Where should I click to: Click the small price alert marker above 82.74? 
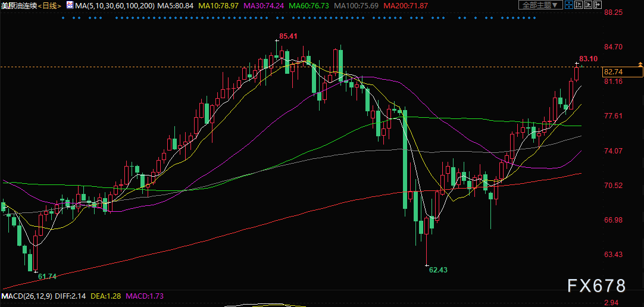(640, 64)
